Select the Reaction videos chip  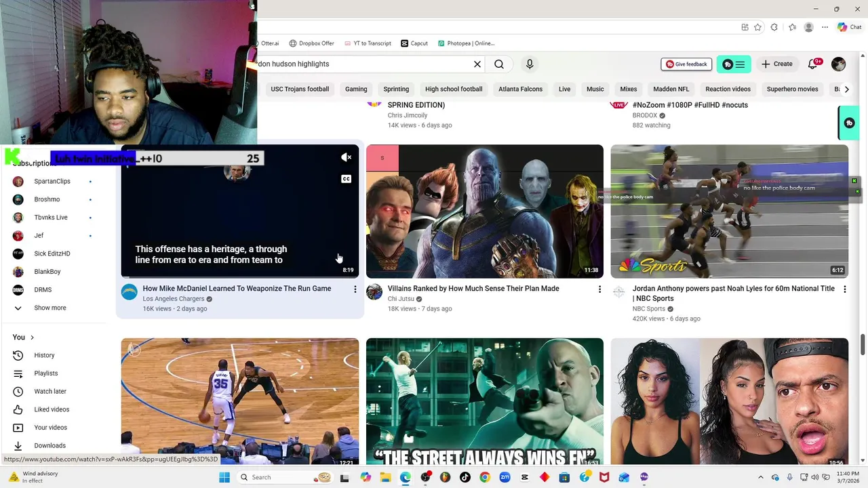[x=728, y=89]
